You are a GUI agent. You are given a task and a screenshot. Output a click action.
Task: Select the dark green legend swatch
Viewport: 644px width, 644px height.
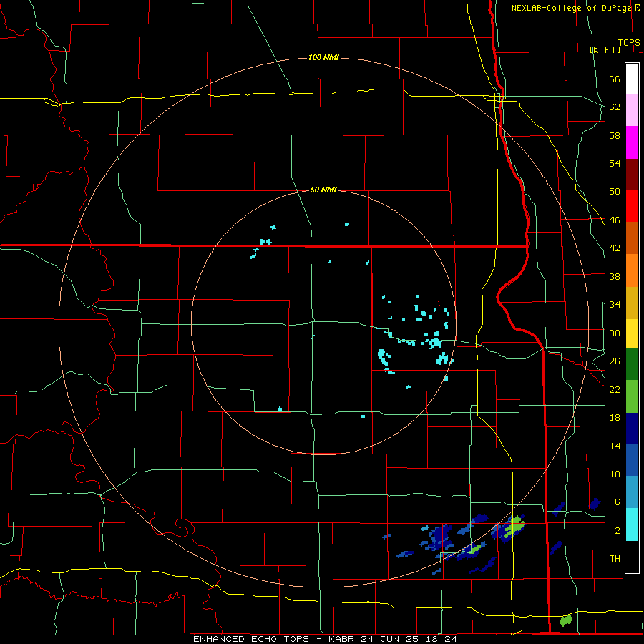pos(632,364)
